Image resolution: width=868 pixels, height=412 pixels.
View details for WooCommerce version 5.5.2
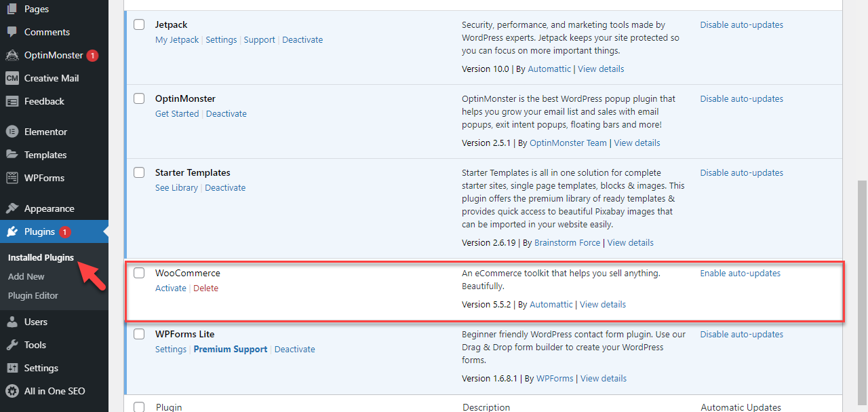click(603, 304)
